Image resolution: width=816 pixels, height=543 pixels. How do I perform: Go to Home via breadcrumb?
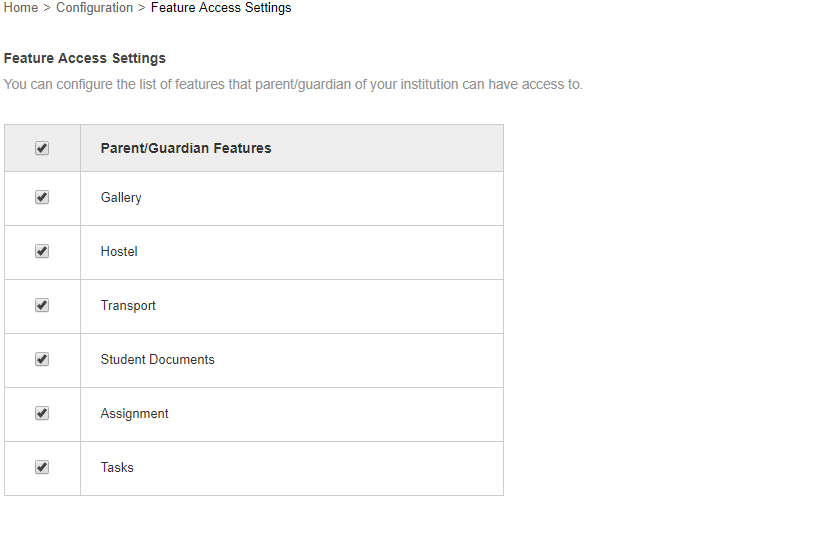click(21, 8)
